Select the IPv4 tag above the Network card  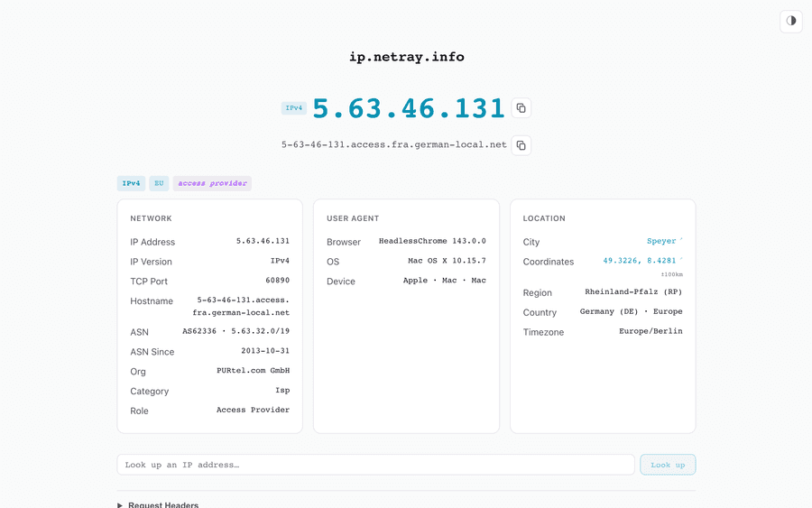tap(131, 183)
